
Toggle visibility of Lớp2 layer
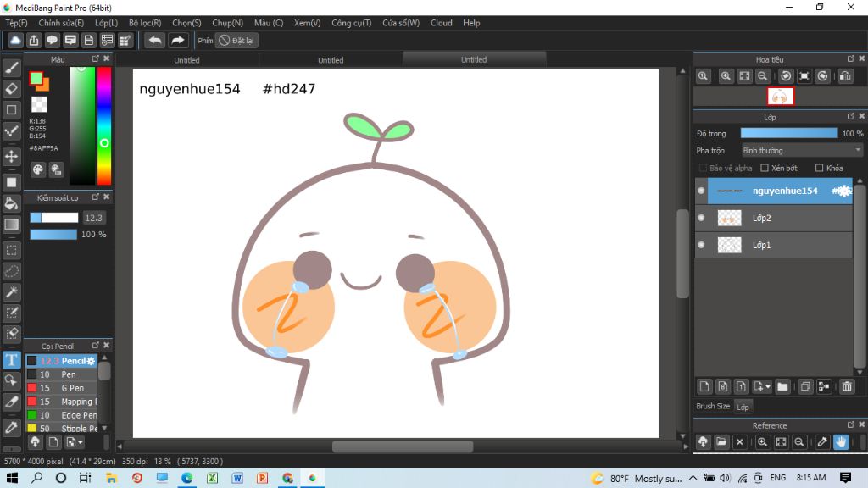[701, 218]
